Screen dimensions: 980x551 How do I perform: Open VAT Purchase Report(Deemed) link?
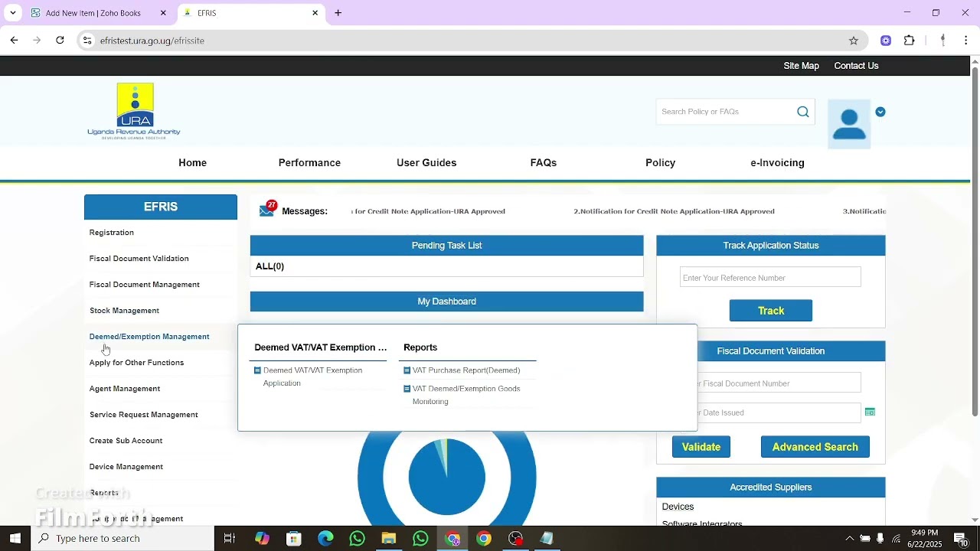[x=466, y=370]
